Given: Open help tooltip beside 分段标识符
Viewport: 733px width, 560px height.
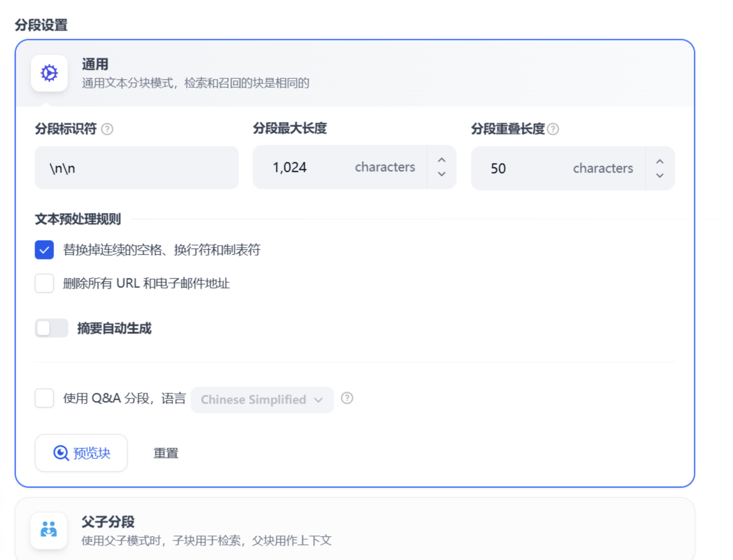Looking at the screenshot, I should tap(107, 129).
